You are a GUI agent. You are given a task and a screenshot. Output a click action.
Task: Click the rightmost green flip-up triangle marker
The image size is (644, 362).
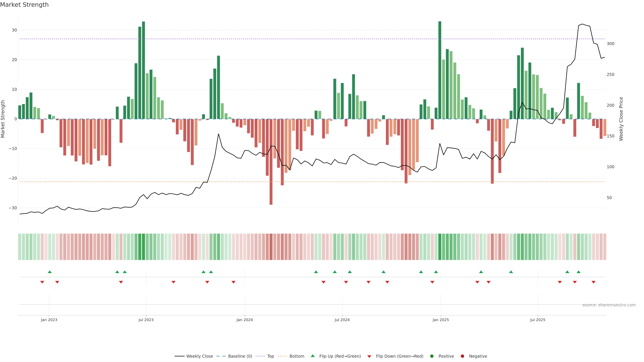578,272
